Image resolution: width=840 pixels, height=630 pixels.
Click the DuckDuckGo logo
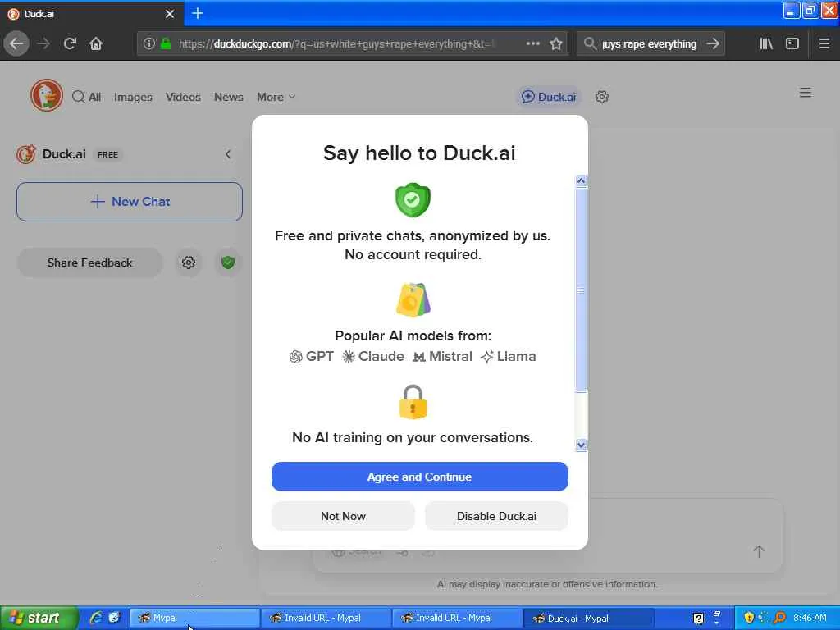point(47,95)
